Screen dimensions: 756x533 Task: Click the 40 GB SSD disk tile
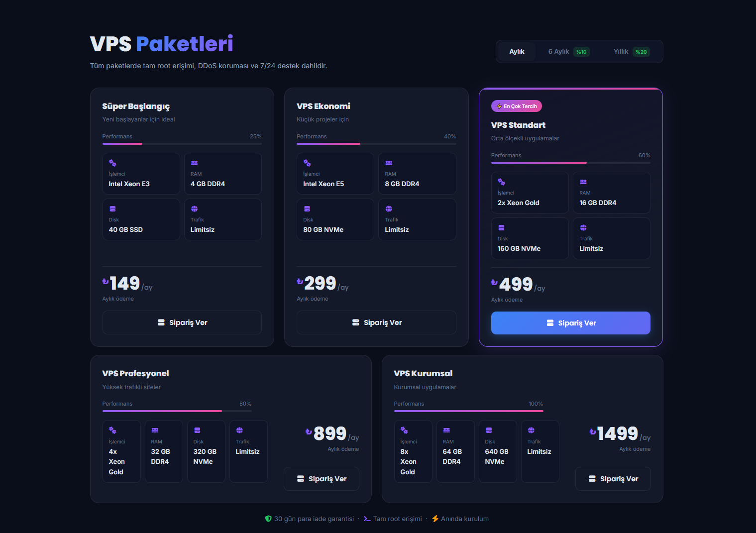[x=141, y=219]
